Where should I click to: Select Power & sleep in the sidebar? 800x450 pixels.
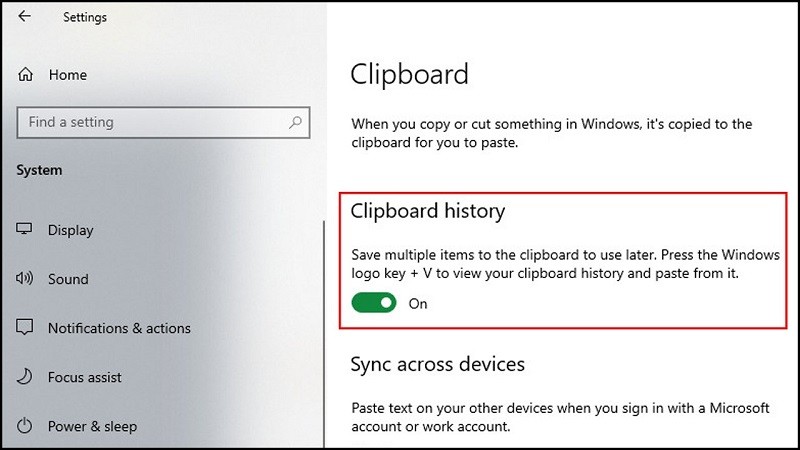click(92, 426)
